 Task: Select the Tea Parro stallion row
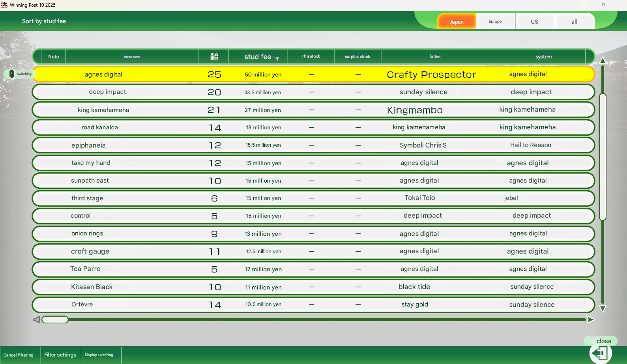(x=313, y=269)
